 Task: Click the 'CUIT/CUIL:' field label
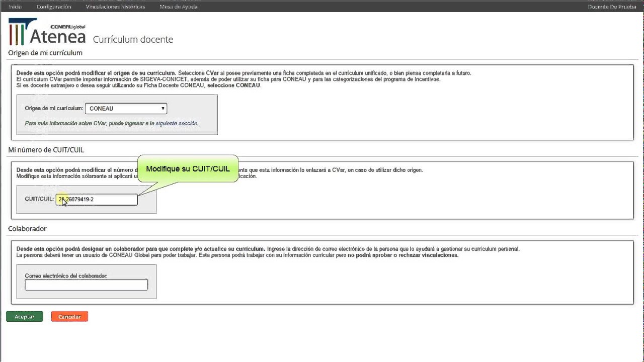[39, 199]
